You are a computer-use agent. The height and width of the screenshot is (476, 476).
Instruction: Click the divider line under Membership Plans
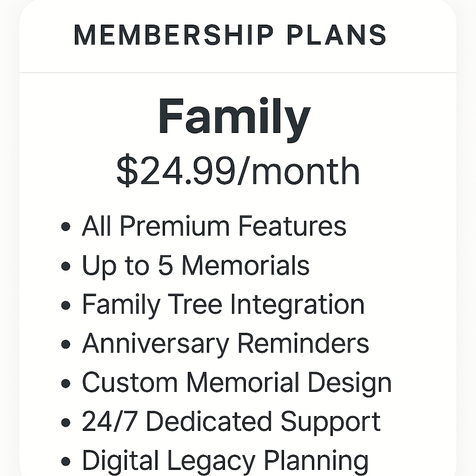point(238,73)
